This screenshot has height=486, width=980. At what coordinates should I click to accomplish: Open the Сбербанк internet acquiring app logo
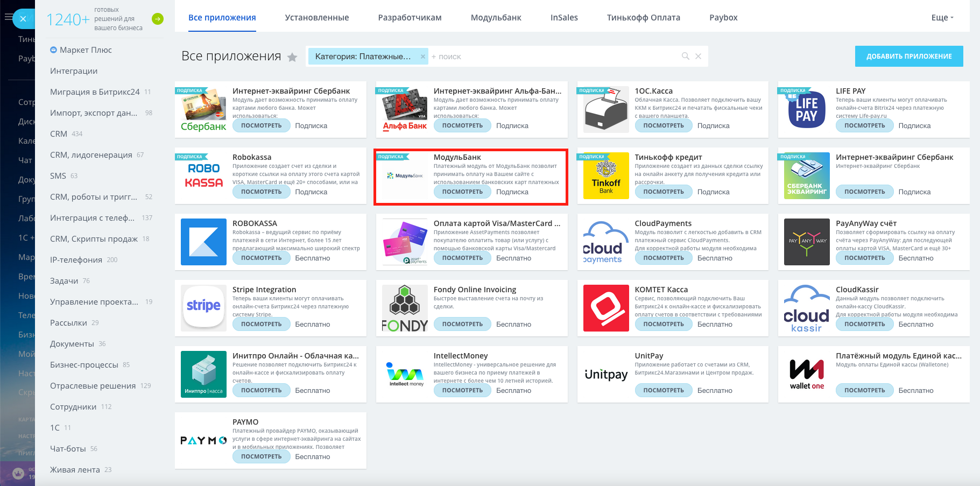203,110
